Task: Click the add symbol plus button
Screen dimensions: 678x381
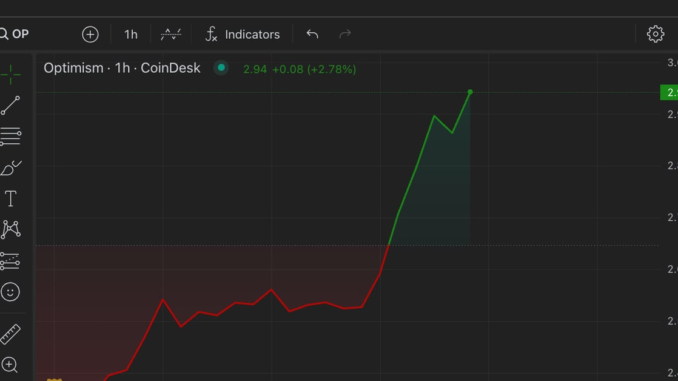Action: [90, 34]
